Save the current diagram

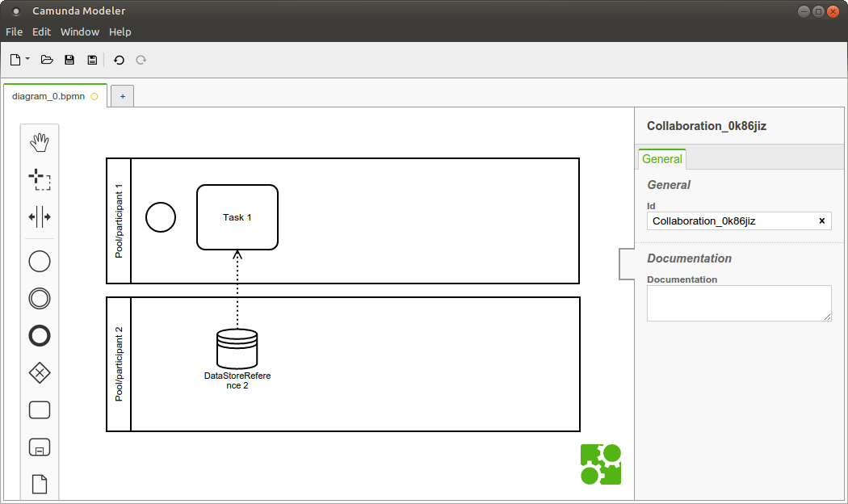click(69, 60)
